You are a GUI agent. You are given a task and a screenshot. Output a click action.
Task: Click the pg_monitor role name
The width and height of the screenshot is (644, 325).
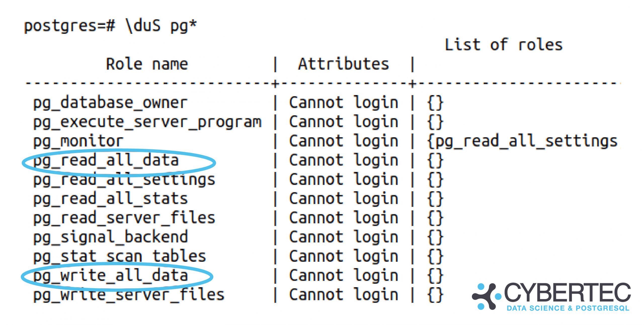tap(78, 141)
